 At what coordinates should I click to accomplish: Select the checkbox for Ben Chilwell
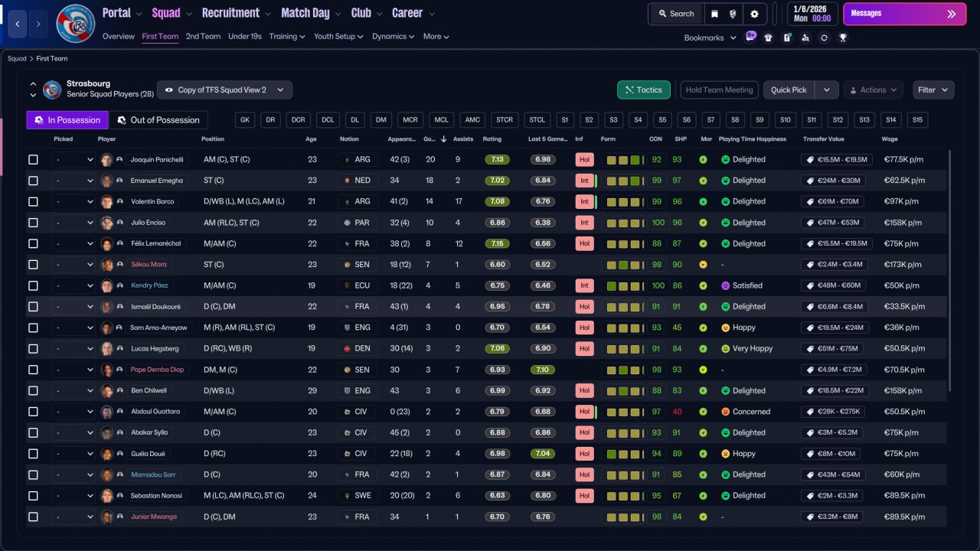tap(33, 390)
